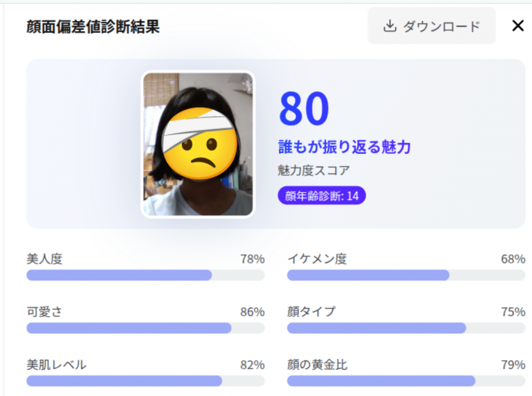Click the 86% value for 可愛さ

[252, 312]
